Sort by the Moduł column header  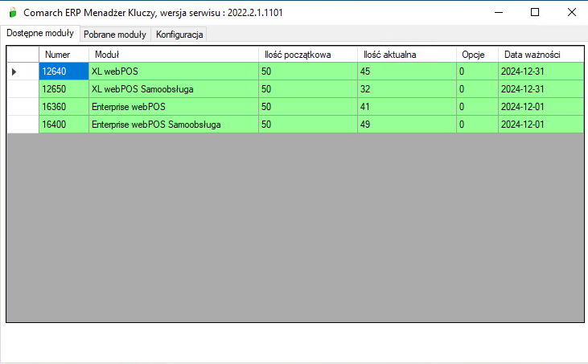174,55
